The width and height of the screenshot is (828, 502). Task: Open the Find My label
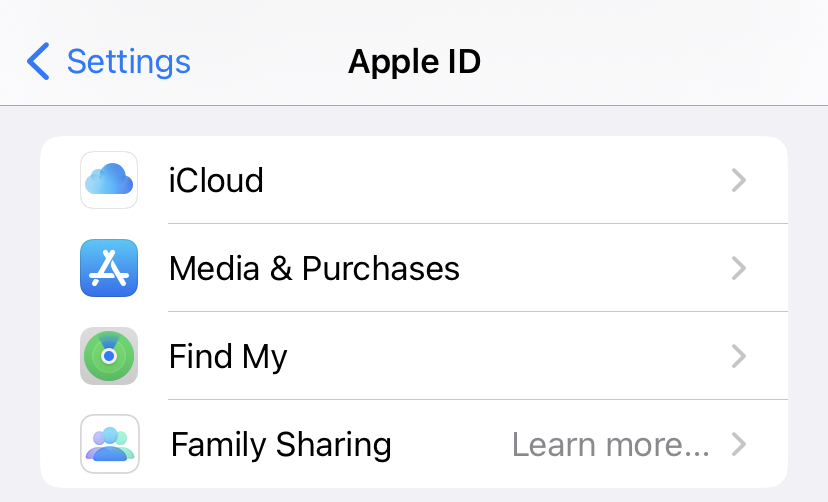[x=228, y=357]
